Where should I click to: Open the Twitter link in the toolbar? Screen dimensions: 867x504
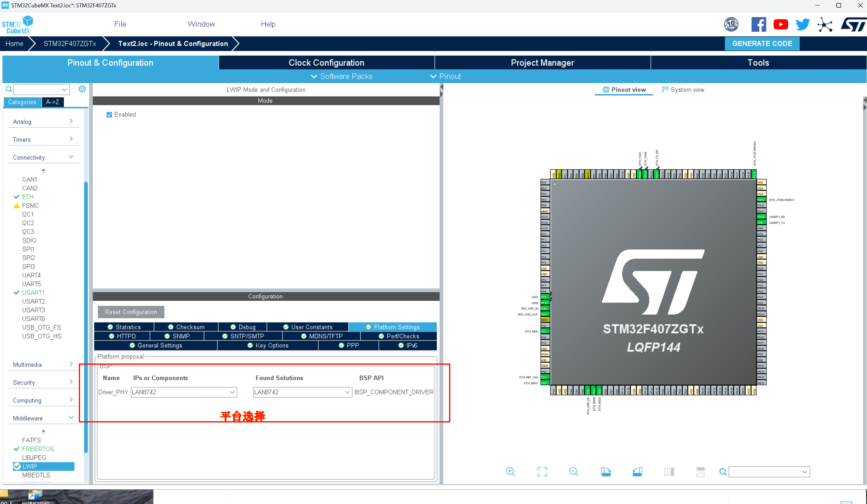[802, 24]
